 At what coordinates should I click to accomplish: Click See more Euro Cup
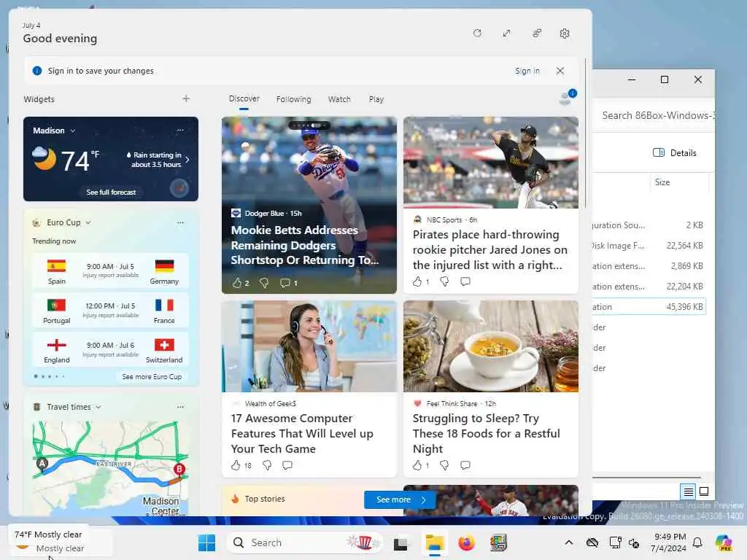point(152,377)
